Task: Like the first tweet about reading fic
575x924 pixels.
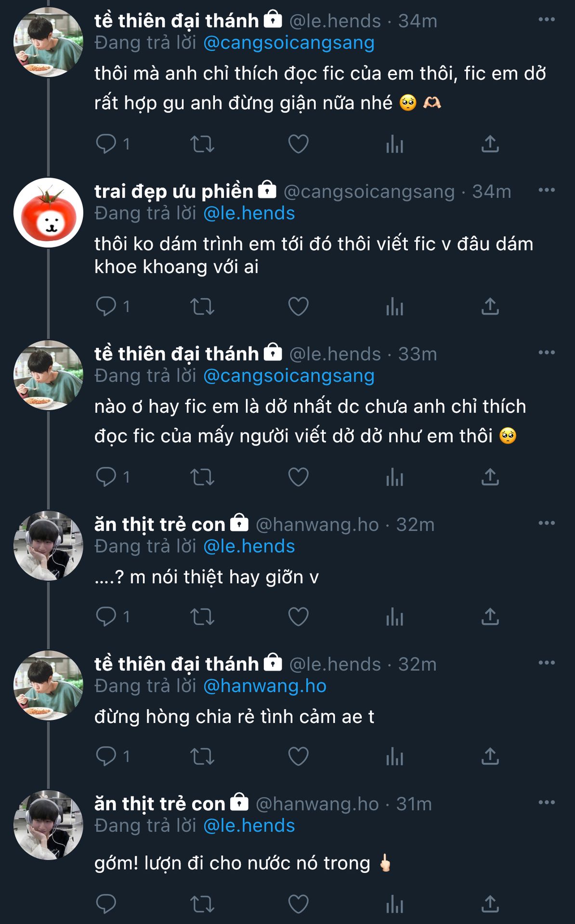Action: tap(298, 144)
